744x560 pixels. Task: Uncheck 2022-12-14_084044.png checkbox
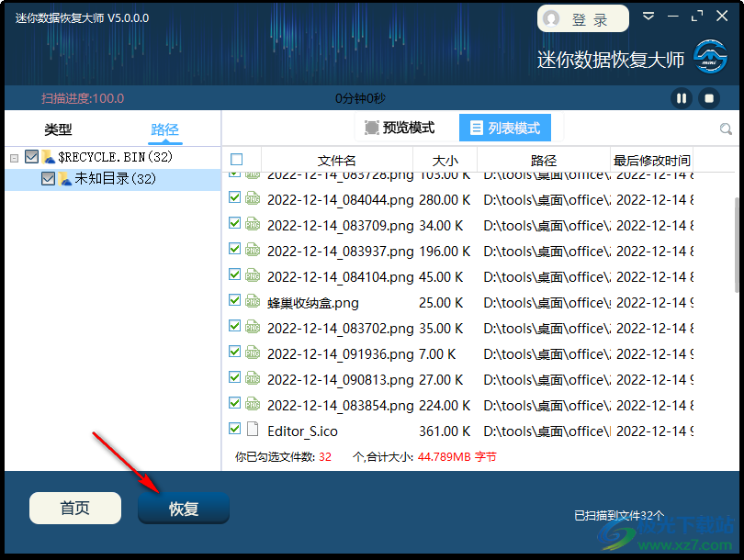point(234,197)
